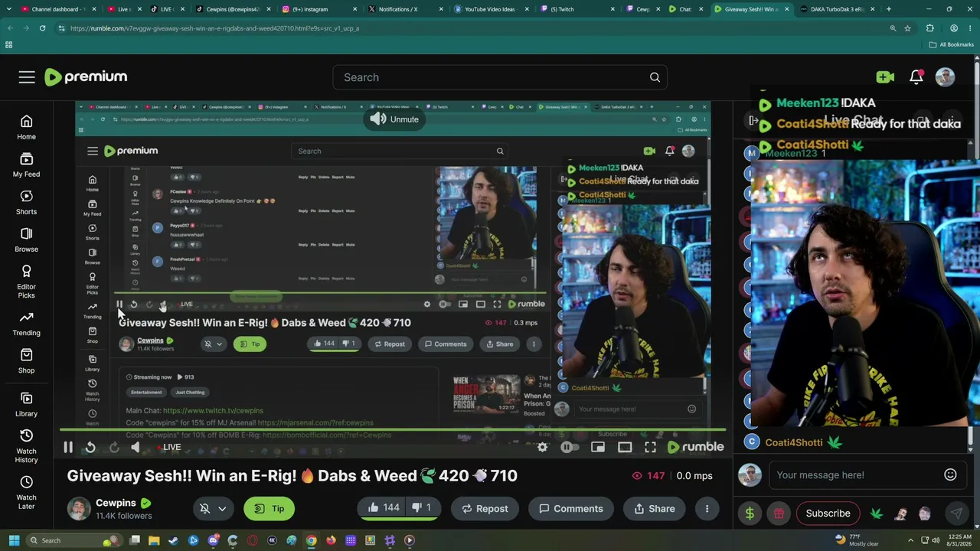
Task: Open the Cewpins channel link
Action: (116, 503)
